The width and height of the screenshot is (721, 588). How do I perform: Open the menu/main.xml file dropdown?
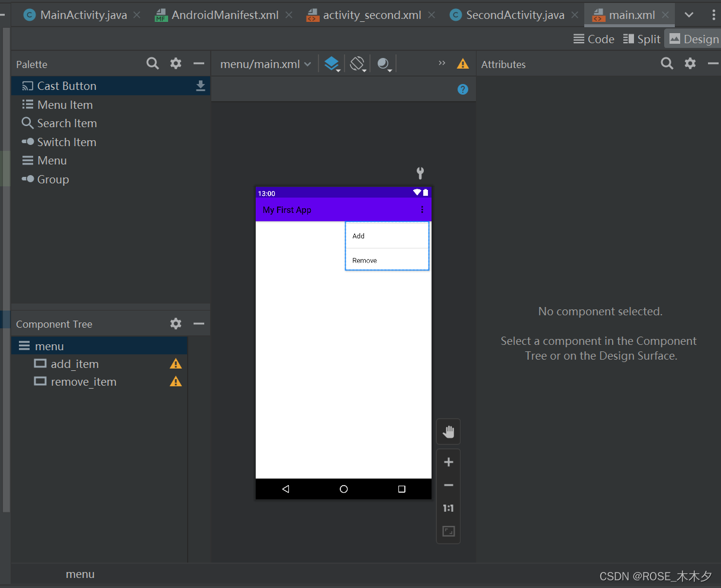[263, 63]
